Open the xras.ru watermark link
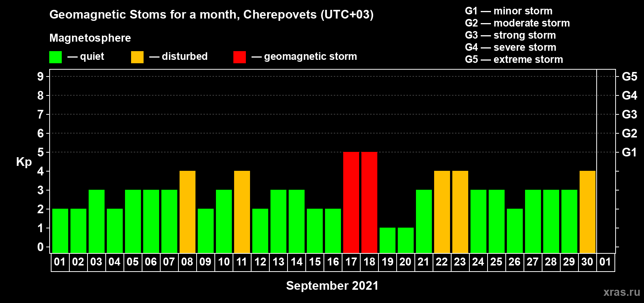The height and width of the screenshot is (303, 644). point(622,292)
